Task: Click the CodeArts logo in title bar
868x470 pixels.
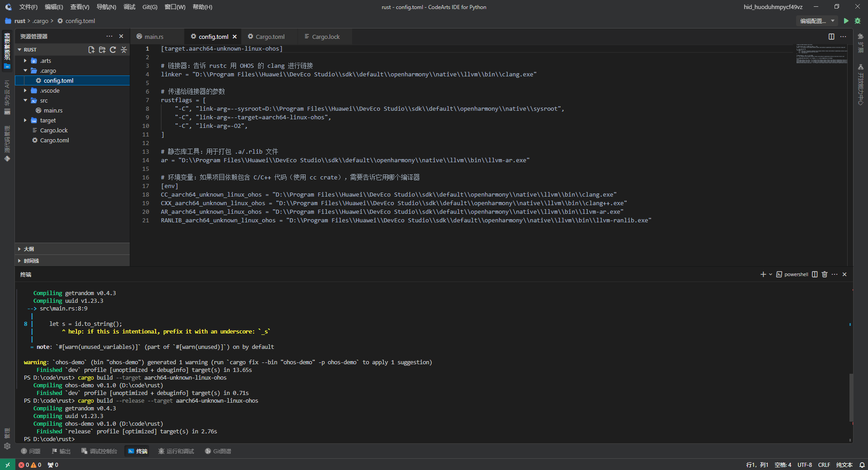Action: click(x=8, y=7)
